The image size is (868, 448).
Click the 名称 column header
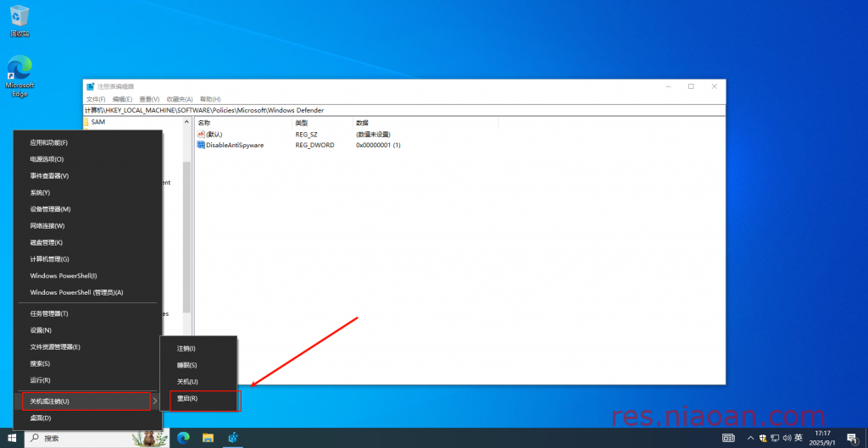(243, 123)
